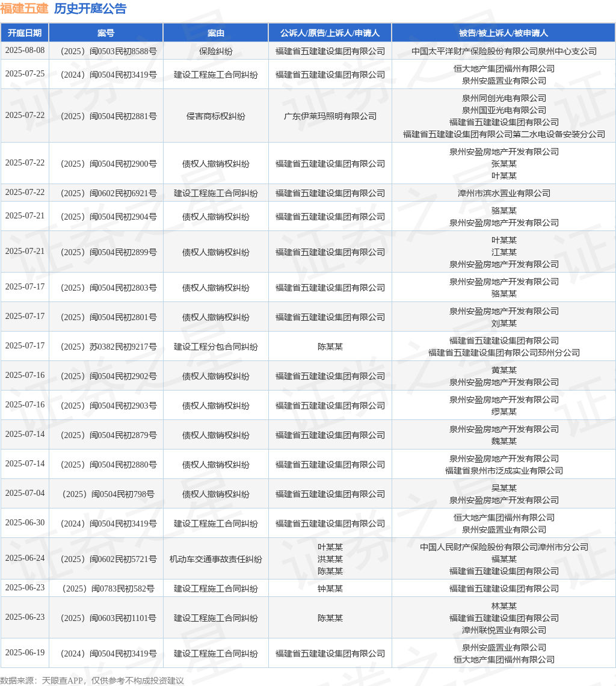
Task: Click the 建设工程分包合同纠纷 cause cell
Action: 216,347
